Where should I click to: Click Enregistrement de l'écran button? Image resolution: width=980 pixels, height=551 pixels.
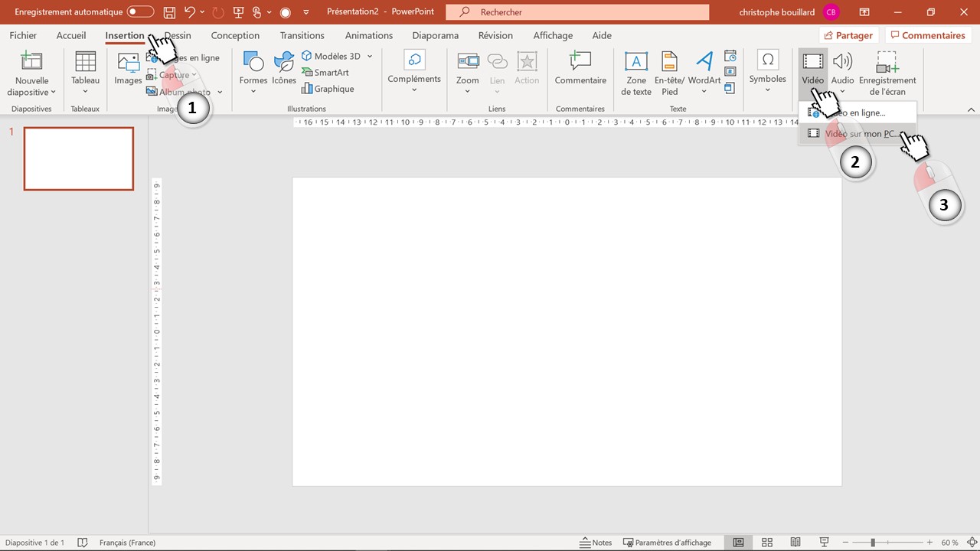[x=887, y=73]
